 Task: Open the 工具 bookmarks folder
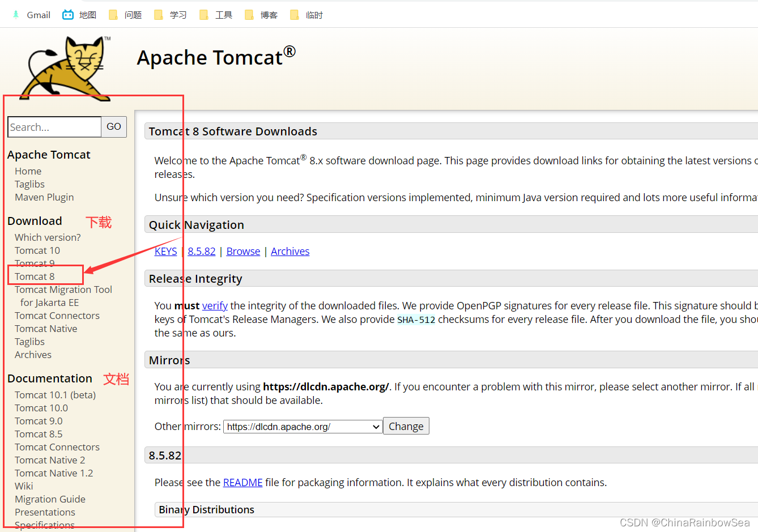(x=216, y=15)
